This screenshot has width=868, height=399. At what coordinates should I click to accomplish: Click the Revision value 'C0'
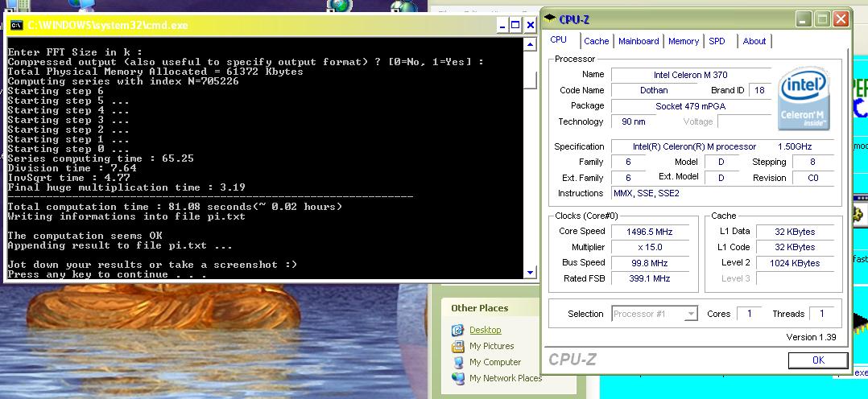pos(812,178)
